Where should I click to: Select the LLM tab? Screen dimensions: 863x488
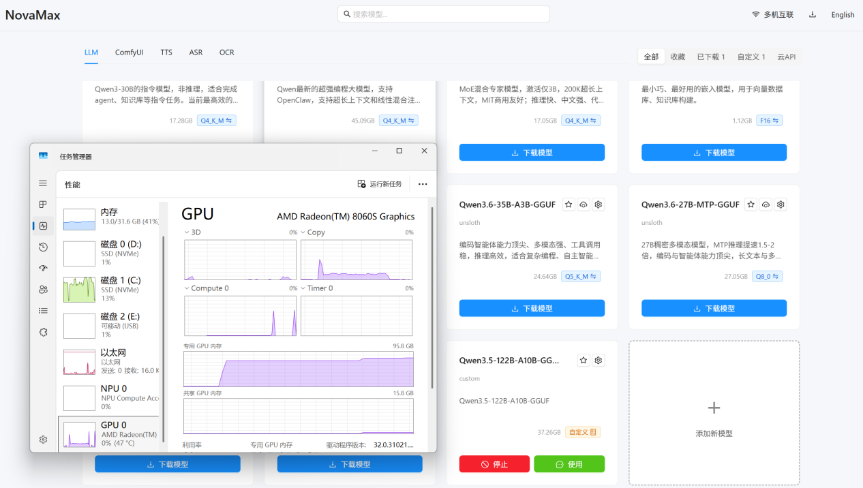coord(91,52)
